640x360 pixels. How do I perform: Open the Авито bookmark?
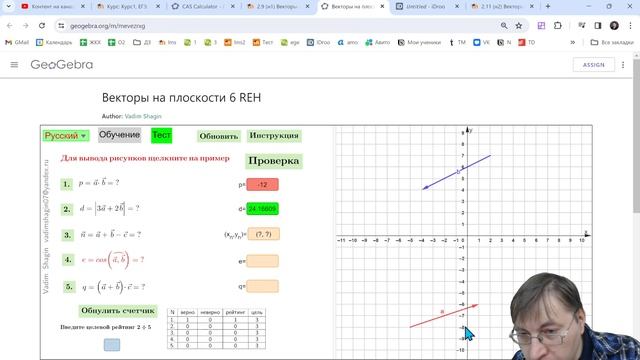[378, 42]
